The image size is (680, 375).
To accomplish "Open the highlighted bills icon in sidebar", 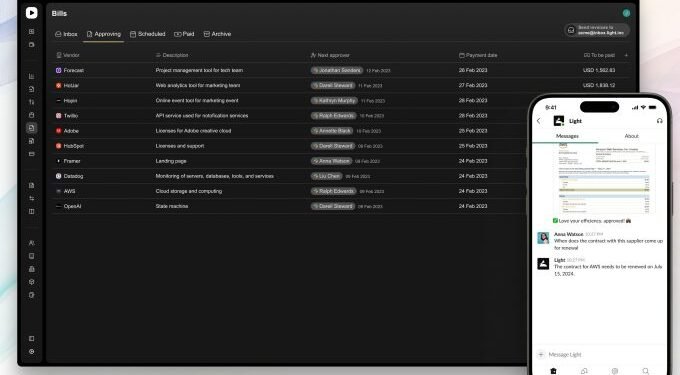I will click(31, 128).
